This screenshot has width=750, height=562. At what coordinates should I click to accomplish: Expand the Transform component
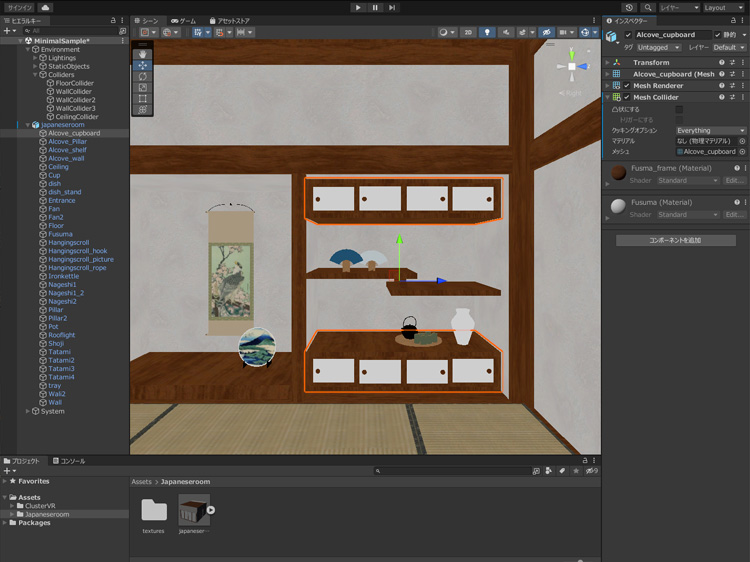pos(607,63)
